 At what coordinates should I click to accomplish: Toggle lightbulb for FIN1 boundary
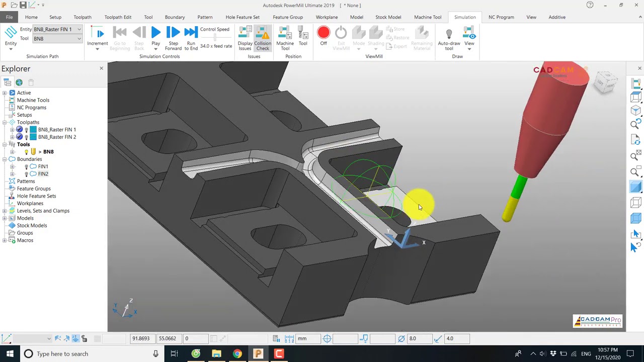(x=26, y=166)
